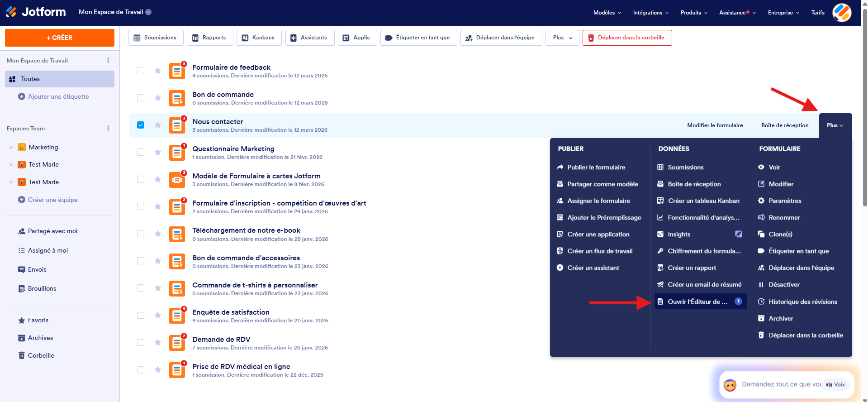This screenshot has width=868, height=402.
Task: Open the Assistance dropdown menu
Action: point(737,13)
